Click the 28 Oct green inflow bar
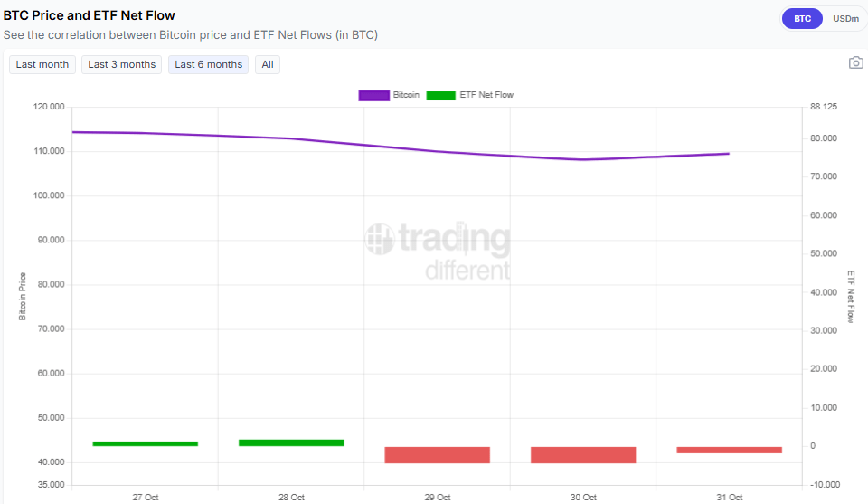Viewport: 868px width, 504px height. [x=291, y=442]
